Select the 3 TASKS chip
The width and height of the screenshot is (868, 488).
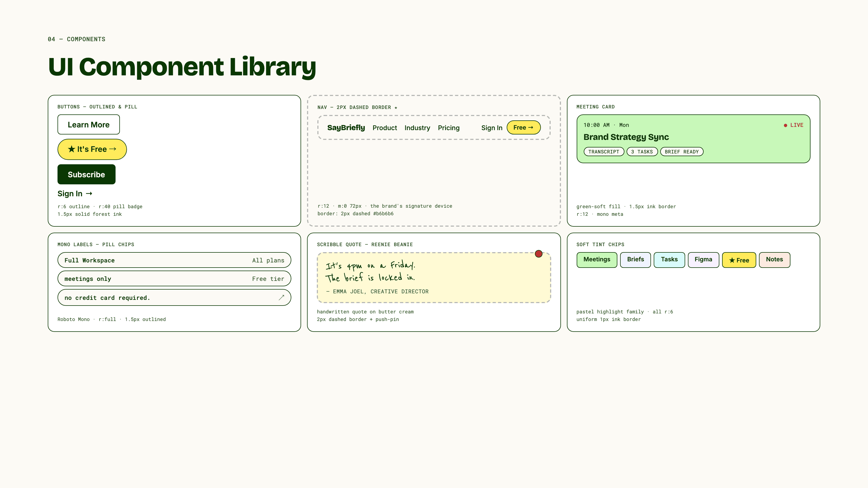point(642,152)
